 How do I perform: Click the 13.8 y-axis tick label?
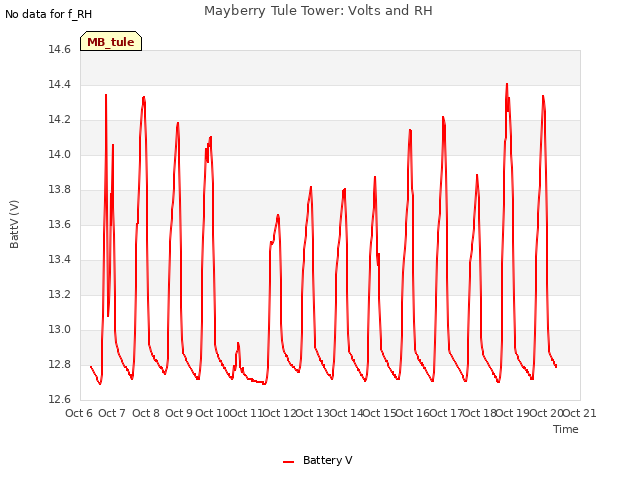tap(59, 189)
